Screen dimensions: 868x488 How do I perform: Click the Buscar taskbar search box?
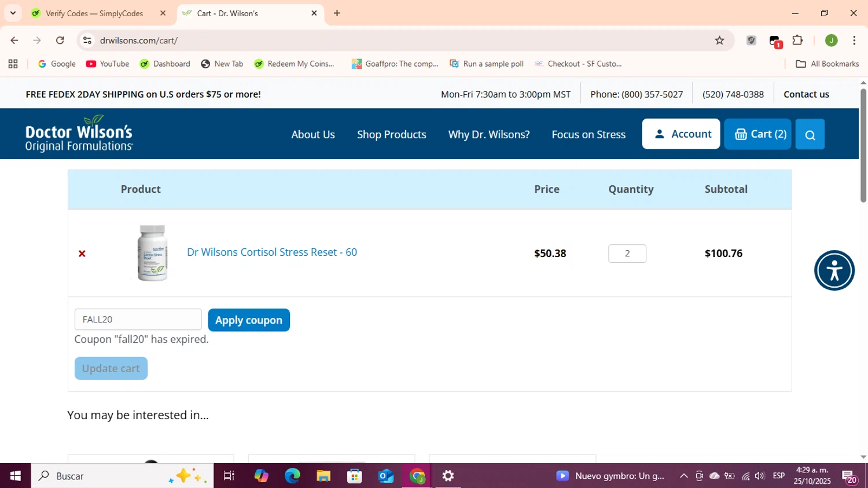pos(122,476)
